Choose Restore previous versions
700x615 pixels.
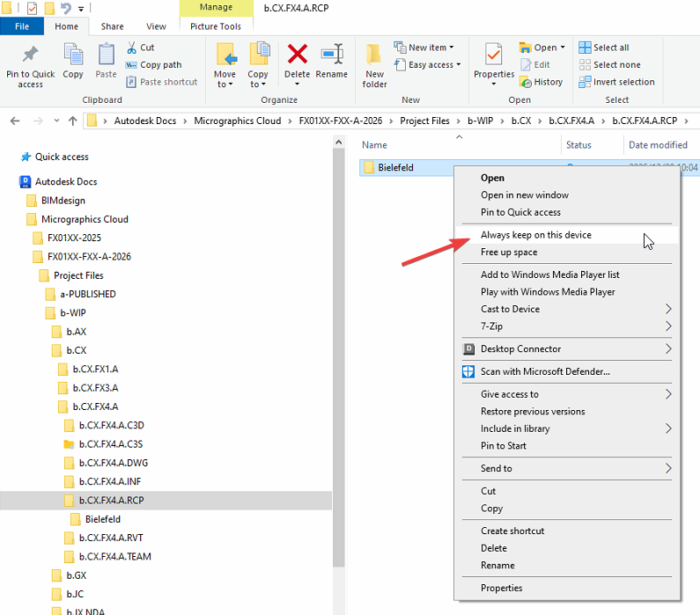(566, 411)
